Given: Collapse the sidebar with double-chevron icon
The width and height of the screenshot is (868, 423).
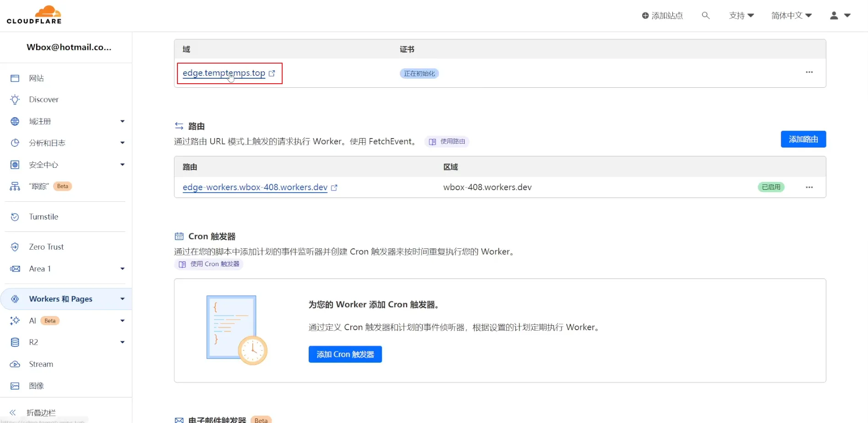Looking at the screenshot, I should pyautogui.click(x=13, y=412).
